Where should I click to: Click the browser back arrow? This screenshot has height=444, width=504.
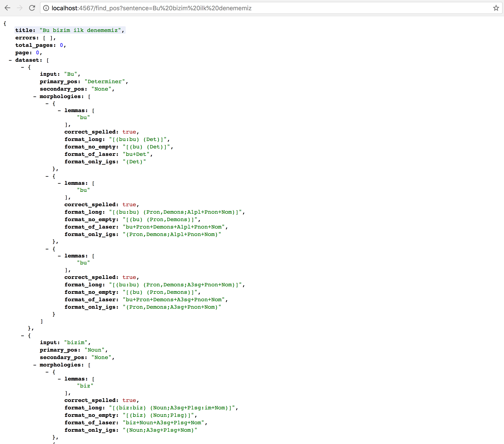pos(7,8)
